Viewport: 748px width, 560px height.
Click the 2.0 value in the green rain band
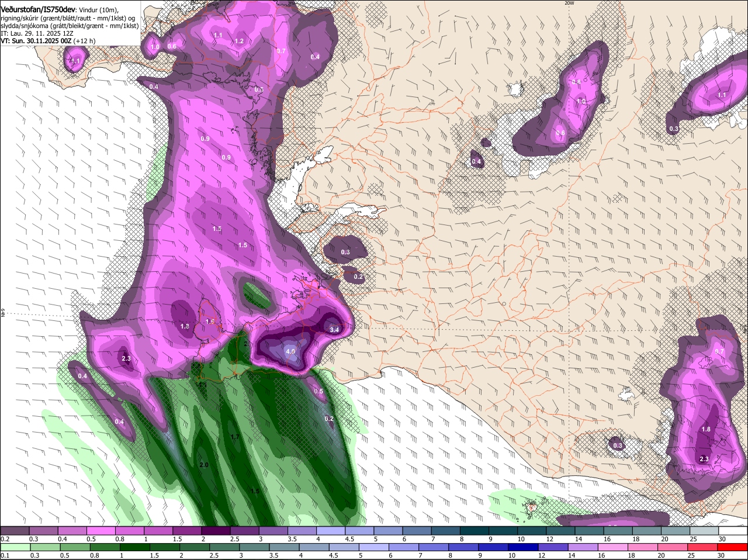(204, 465)
